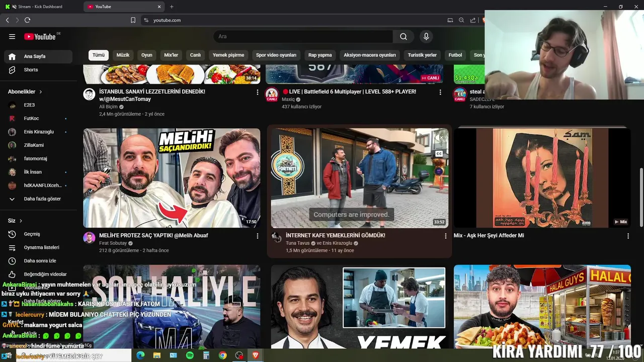Open Oynatma listeleri playlists
Screen dimensions: 644x362
[x=38, y=247]
